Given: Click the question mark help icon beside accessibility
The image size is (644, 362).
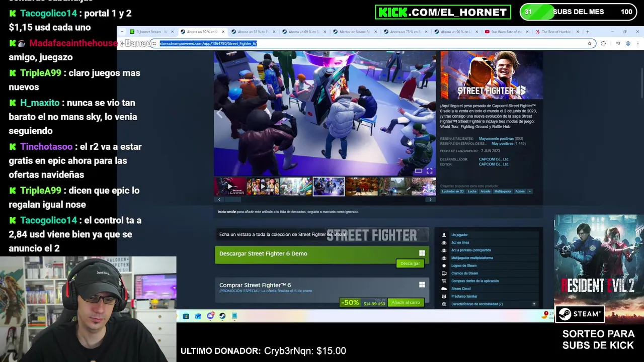Looking at the screenshot, I should click(x=534, y=304).
